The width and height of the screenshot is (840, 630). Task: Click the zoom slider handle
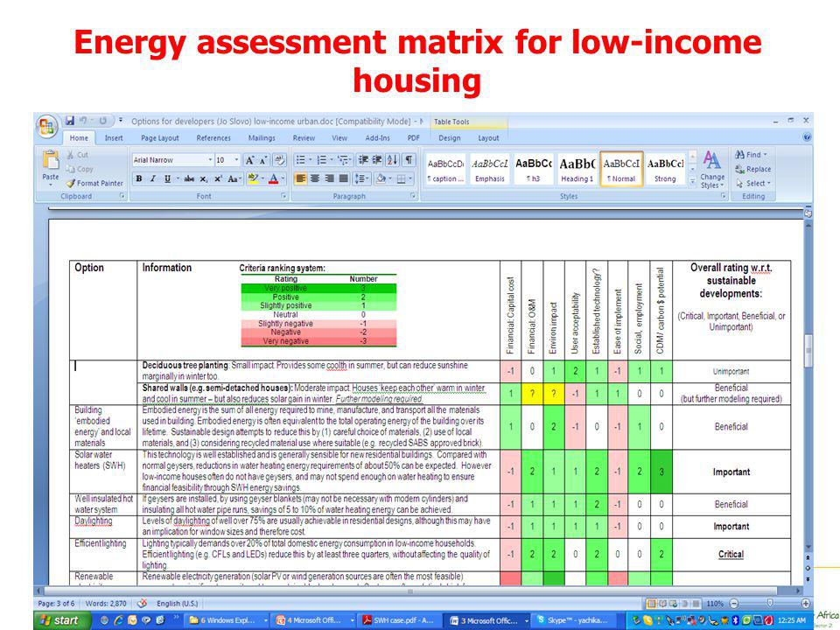tap(770, 603)
